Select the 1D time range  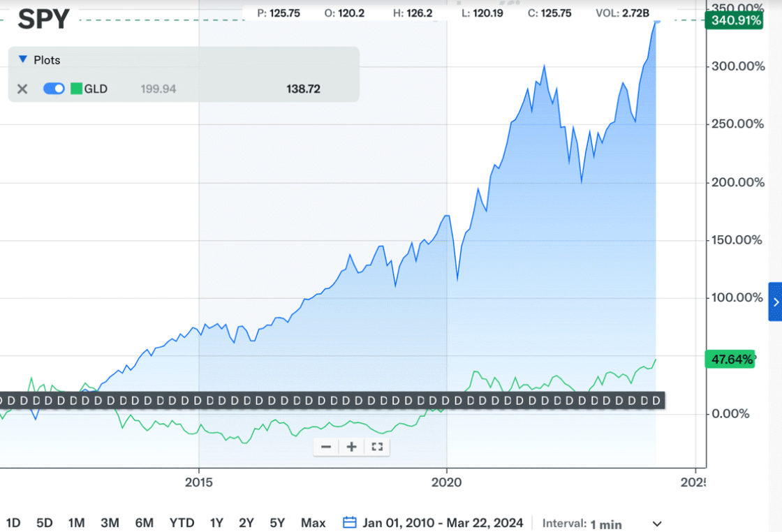(13, 522)
